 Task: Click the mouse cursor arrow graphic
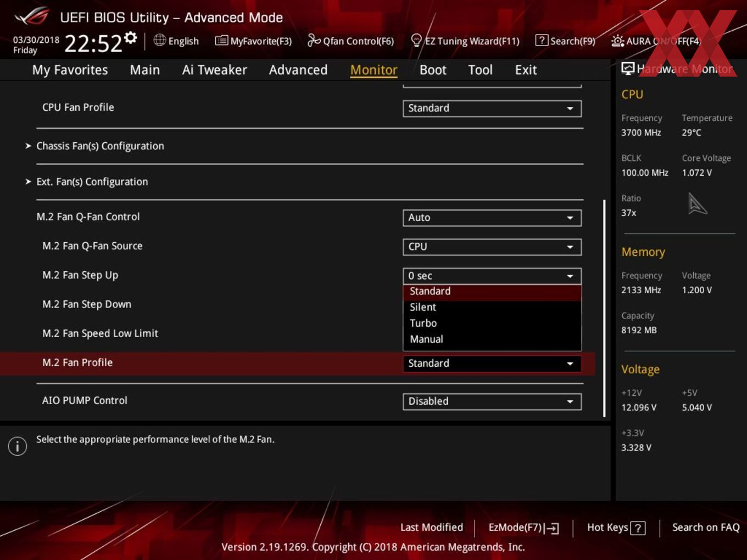point(698,204)
